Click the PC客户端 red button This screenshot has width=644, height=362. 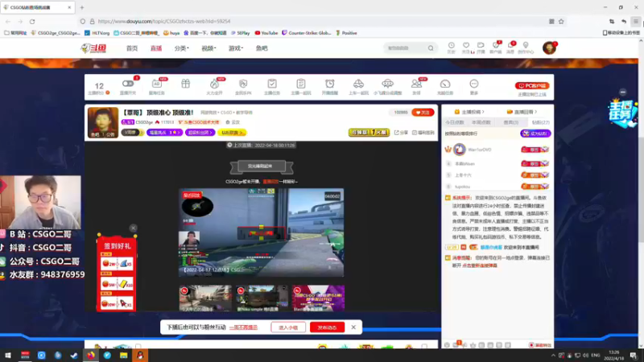tap(532, 86)
